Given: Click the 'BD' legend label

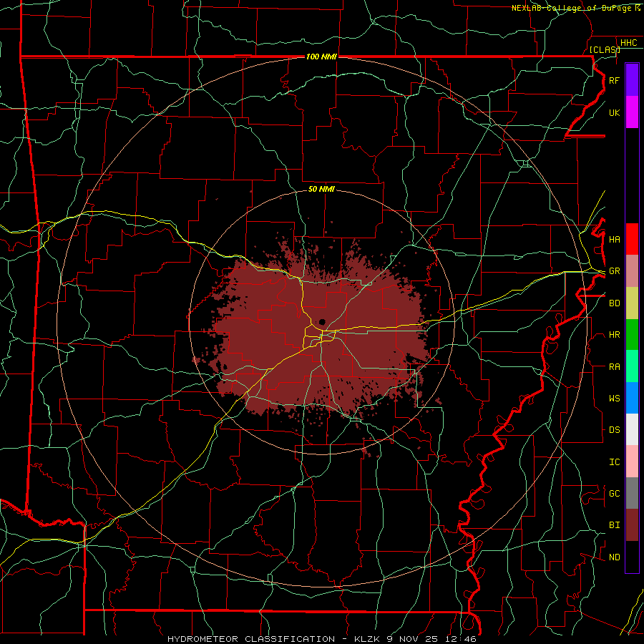Looking at the screenshot, I should pyautogui.click(x=614, y=303).
